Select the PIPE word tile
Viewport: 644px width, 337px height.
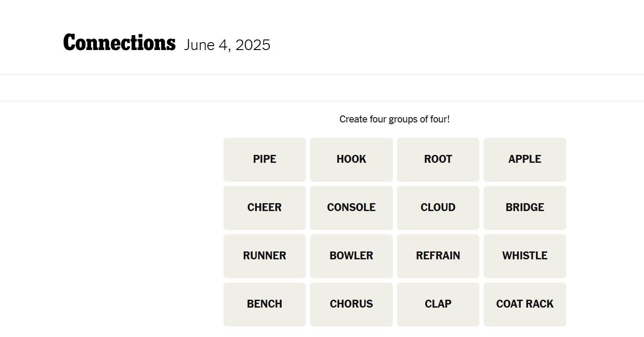point(264,159)
